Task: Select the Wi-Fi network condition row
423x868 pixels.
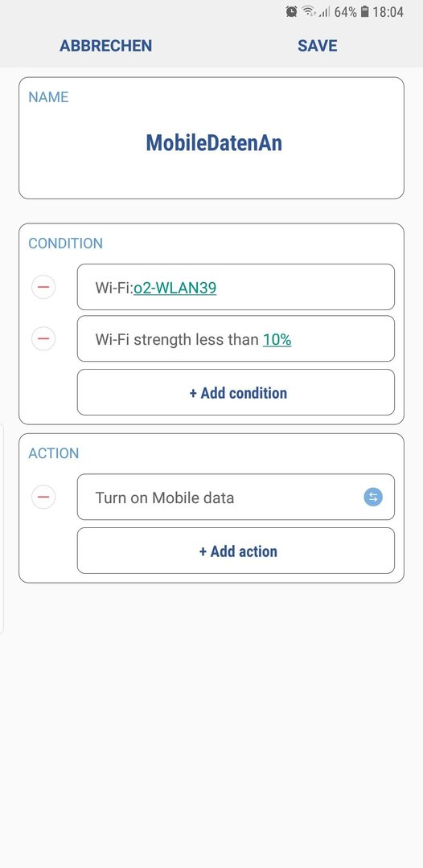Action: pyautogui.click(x=236, y=287)
